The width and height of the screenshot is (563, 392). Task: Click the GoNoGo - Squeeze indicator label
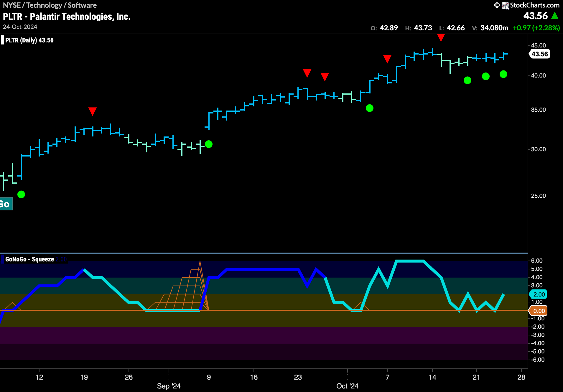[29, 259]
